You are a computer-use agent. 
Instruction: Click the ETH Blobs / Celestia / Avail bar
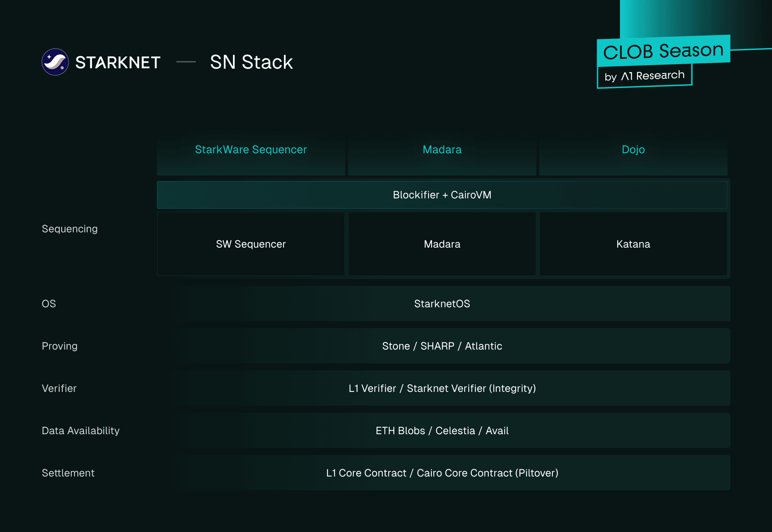[x=442, y=430]
